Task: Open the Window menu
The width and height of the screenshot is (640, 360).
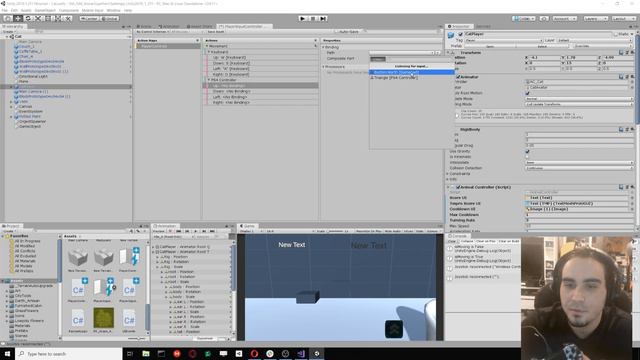Action: tap(113, 10)
